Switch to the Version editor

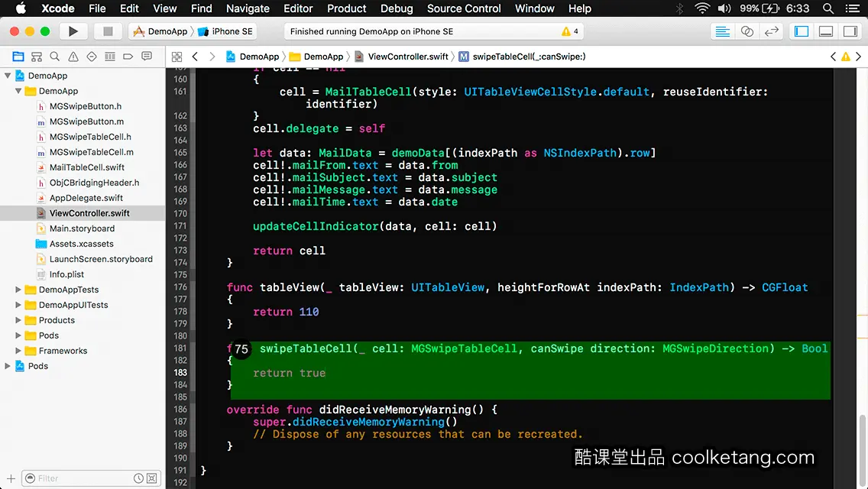pyautogui.click(x=771, y=31)
